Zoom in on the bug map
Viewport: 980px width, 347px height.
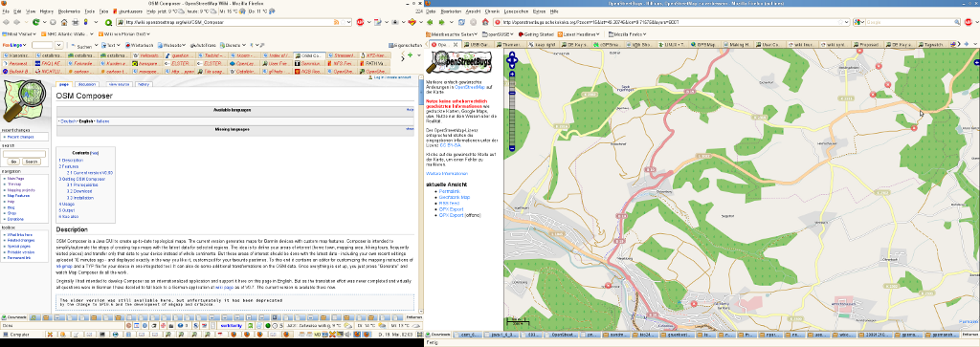coord(512,75)
